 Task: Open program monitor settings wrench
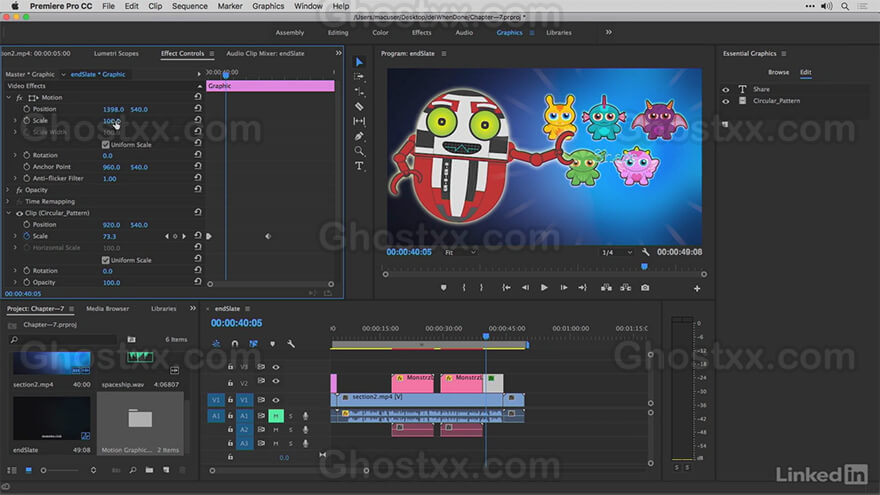645,253
